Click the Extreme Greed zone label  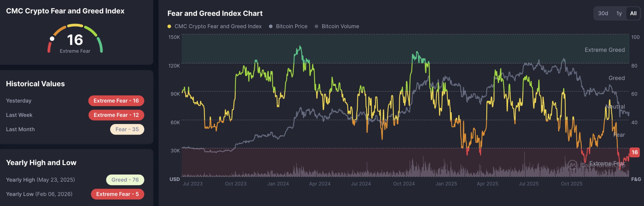pos(605,50)
